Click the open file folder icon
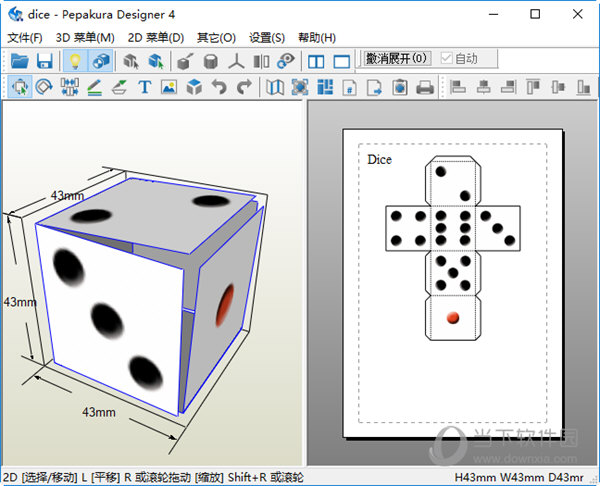The height and width of the screenshot is (486, 600). (x=19, y=61)
